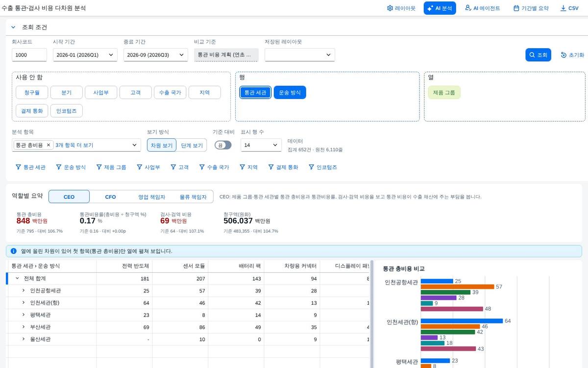Click the AI 분석 button

tap(440, 8)
